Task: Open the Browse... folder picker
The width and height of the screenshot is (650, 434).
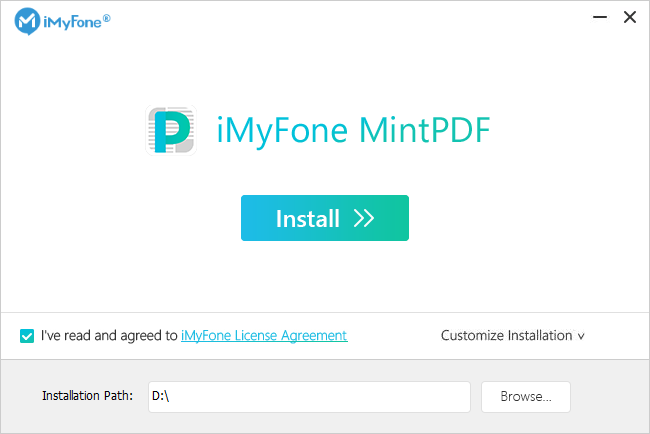Action: pos(526,397)
